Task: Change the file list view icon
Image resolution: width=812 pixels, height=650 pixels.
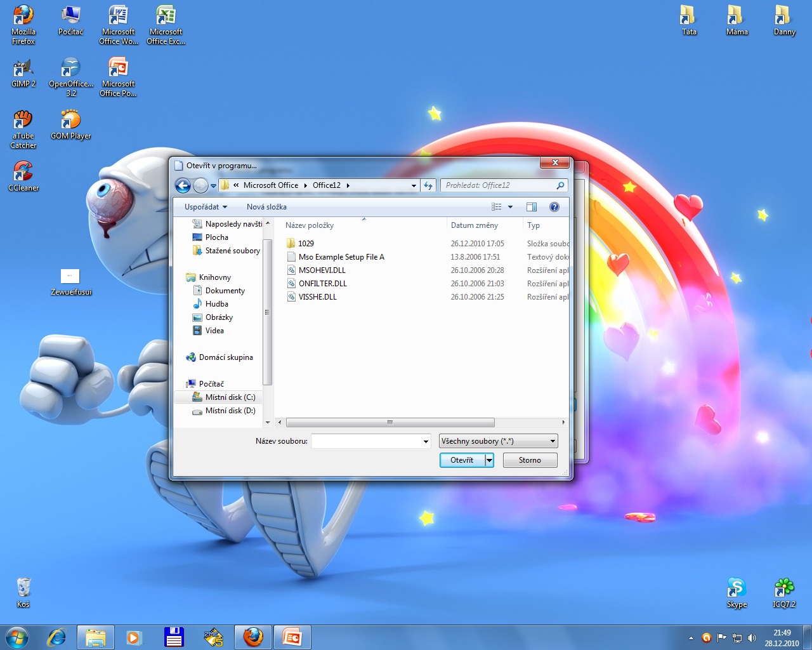Action: click(x=497, y=207)
